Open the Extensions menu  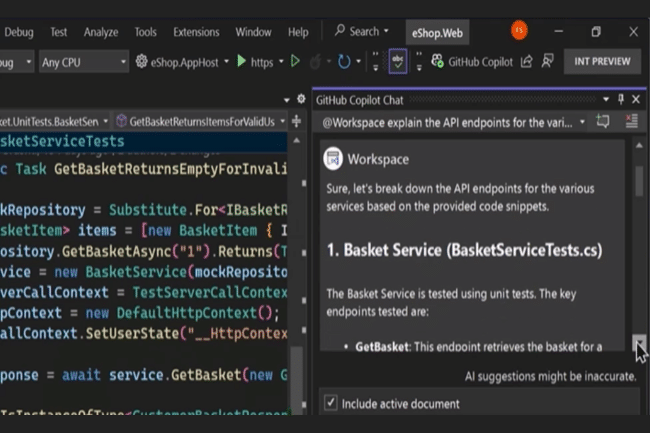click(x=196, y=32)
